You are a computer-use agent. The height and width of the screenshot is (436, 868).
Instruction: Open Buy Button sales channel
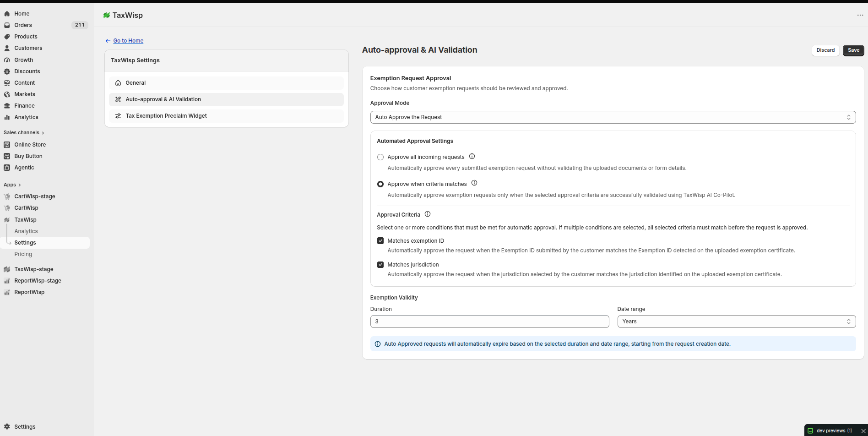coord(28,156)
